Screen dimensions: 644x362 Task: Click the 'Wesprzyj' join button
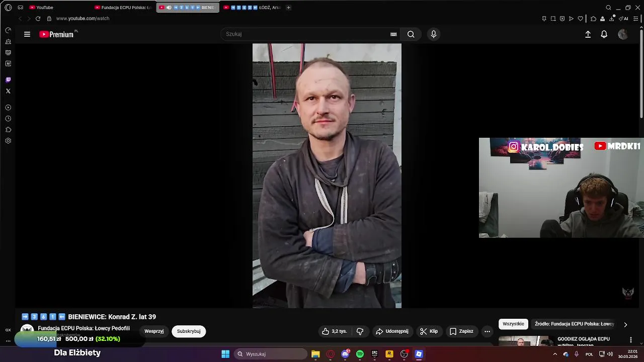pyautogui.click(x=154, y=331)
